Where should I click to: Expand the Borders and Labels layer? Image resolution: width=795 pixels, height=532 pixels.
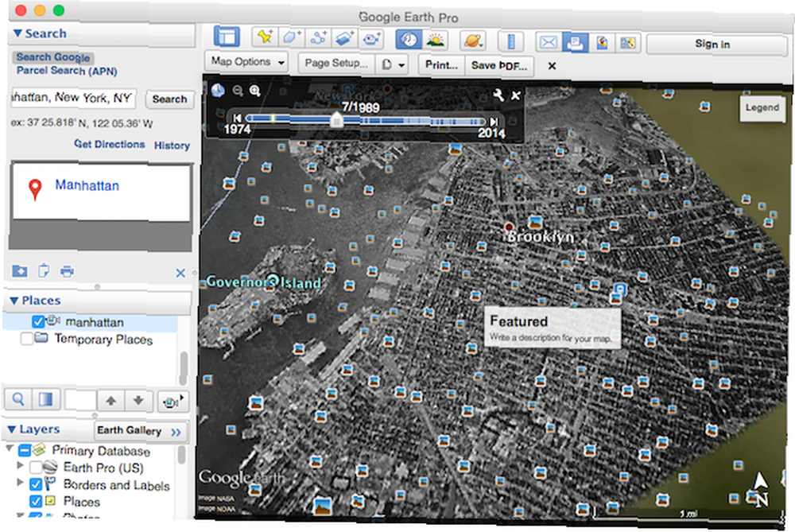[x=21, y=482]
